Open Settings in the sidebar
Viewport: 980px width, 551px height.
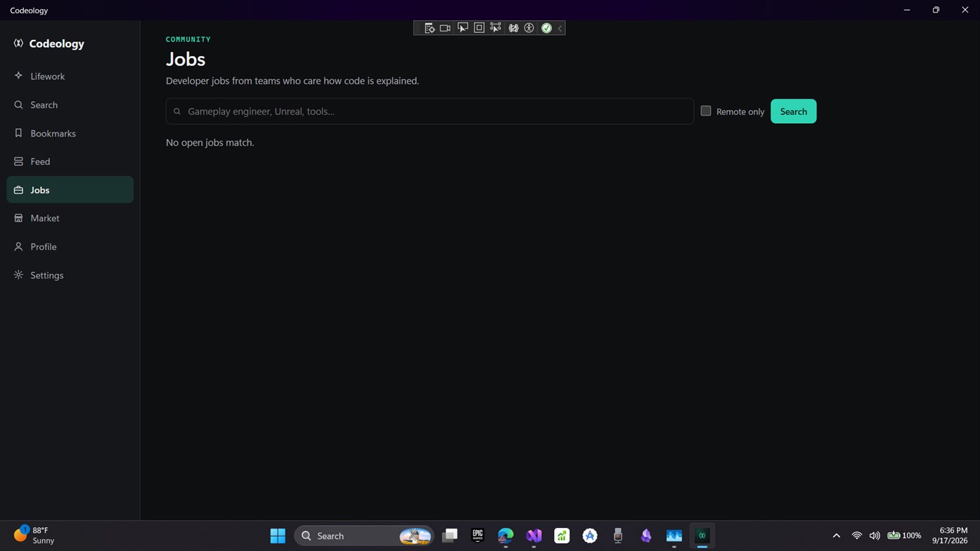(70, 275)
